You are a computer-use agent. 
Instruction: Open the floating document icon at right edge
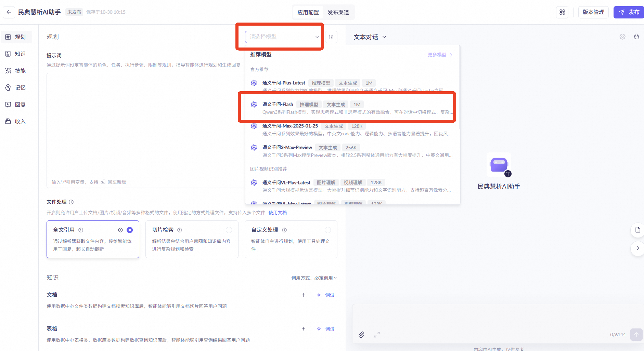click(637, 230)
